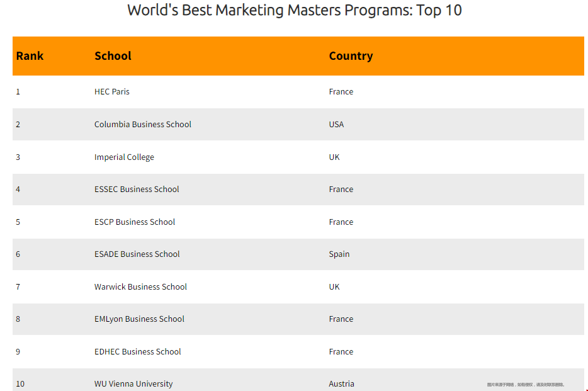Click the Austria country cell
The width and height of the screenshot is (588, 391).
(x=342, y=384)
